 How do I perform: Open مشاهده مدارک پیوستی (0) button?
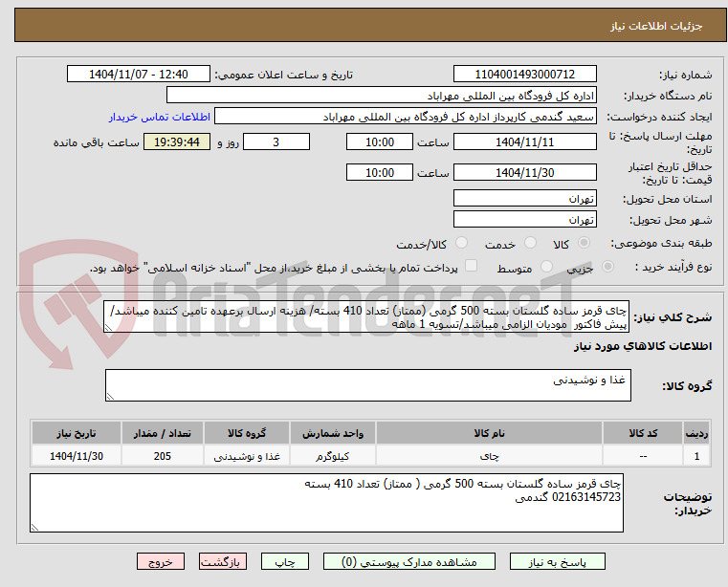tap(409, 561)
